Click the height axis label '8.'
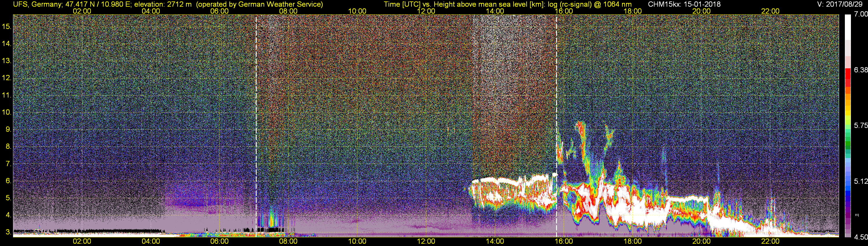 [8, 147]
